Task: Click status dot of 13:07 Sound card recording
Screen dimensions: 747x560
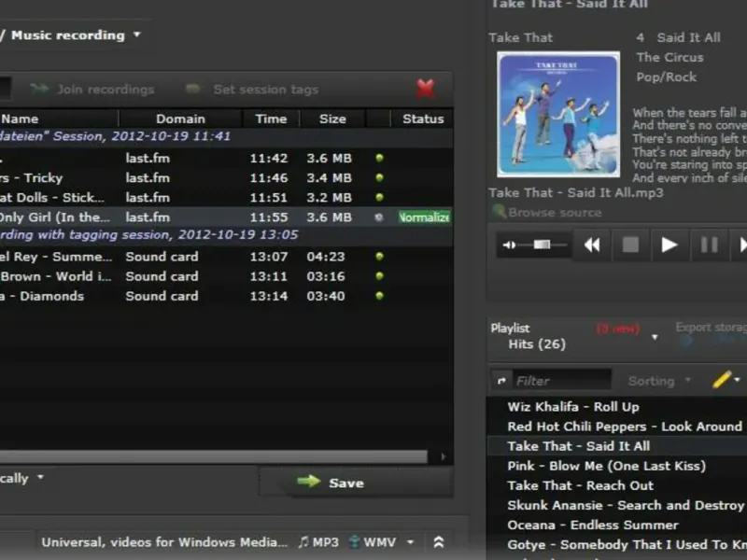Action: [379, 256]
